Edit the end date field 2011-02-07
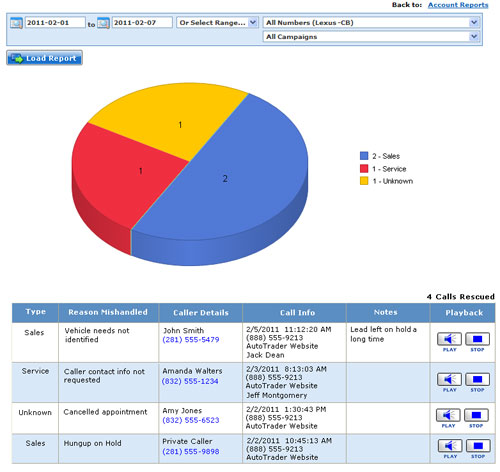The image size is (500, 472). pyautogui.click(x=142, y=23)
